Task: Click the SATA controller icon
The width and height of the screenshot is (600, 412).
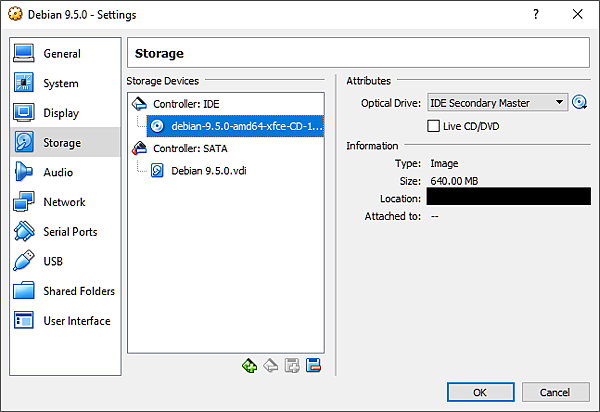Action: click(140, 148)
